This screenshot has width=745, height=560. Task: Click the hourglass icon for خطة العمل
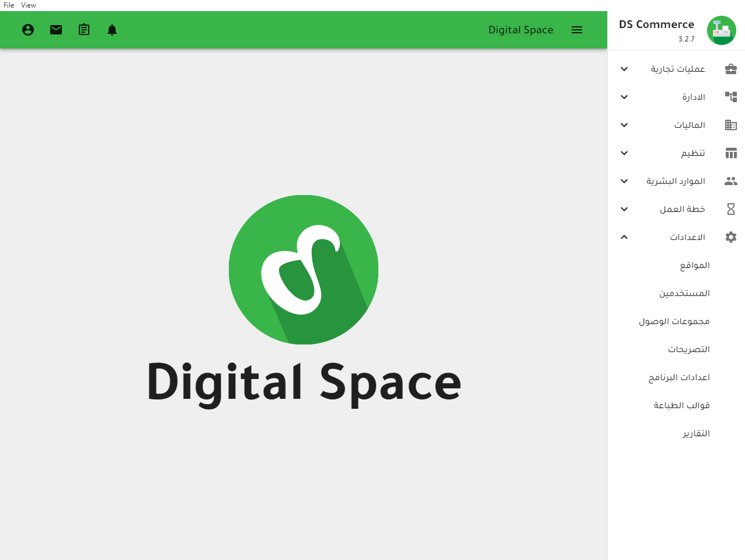coord(730,209)
